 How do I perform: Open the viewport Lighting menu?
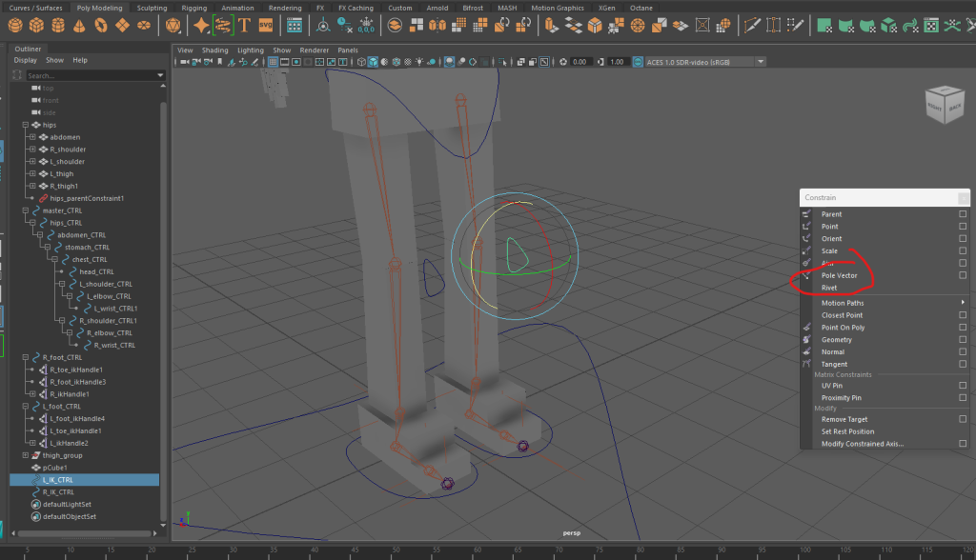pos(251,50)
